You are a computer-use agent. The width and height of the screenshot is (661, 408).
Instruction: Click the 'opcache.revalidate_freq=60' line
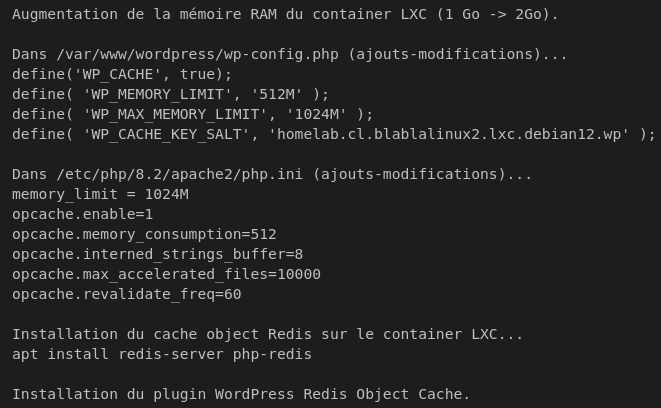click(x=127, y=295)
